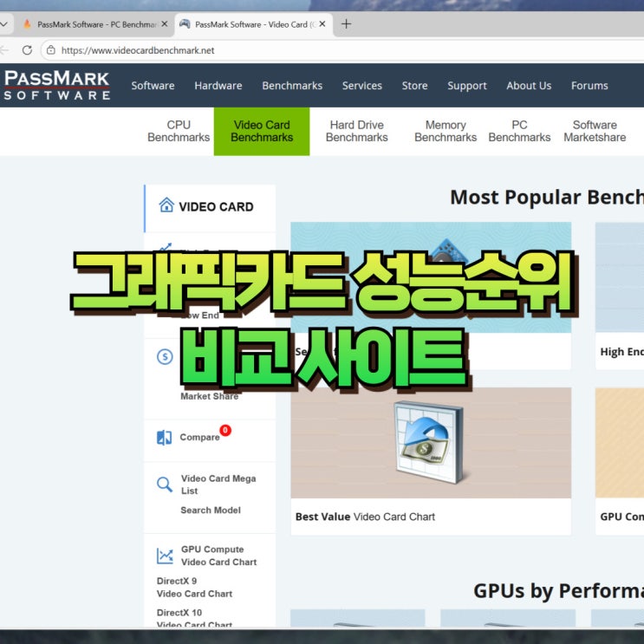644x644 pixels.
Task: Open the Support menu
Action: point(467,86)
